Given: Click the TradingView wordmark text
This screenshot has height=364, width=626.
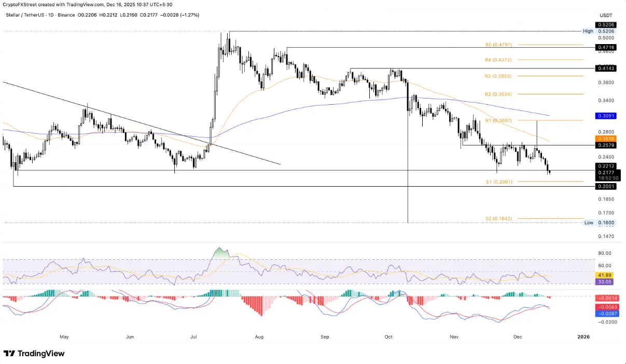Looking at the screenshot, I should point(41,353).
